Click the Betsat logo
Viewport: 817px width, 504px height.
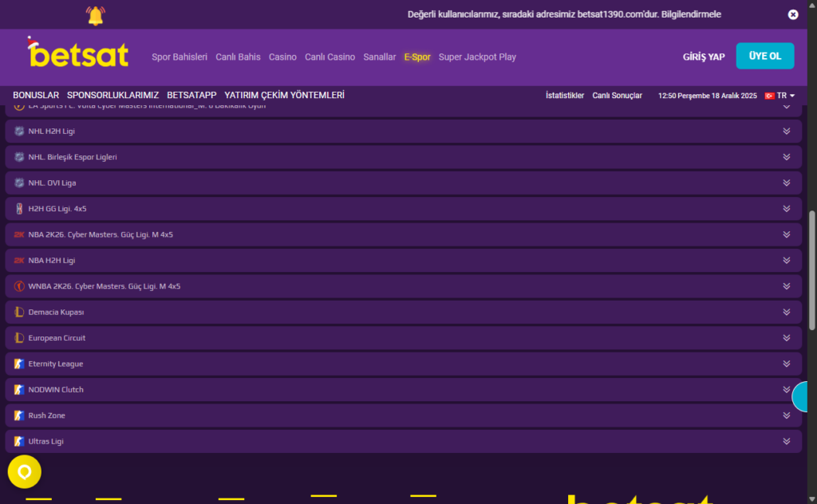click(77, 53)
